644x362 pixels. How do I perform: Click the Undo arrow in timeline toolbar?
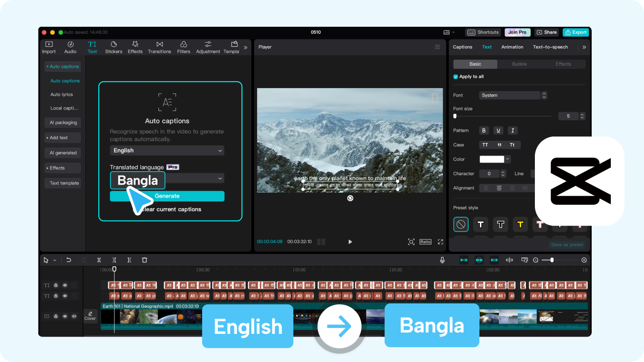69,260
